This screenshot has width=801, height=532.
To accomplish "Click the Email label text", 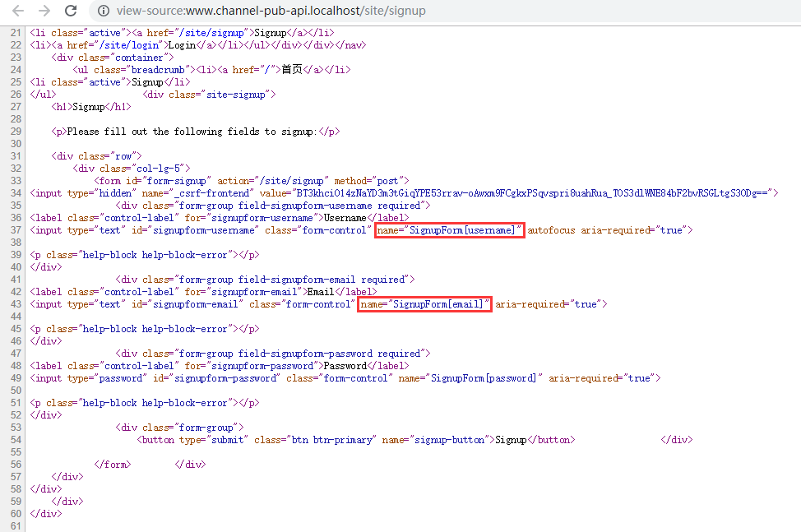I will pyautogui.click(x=322, y=292).
